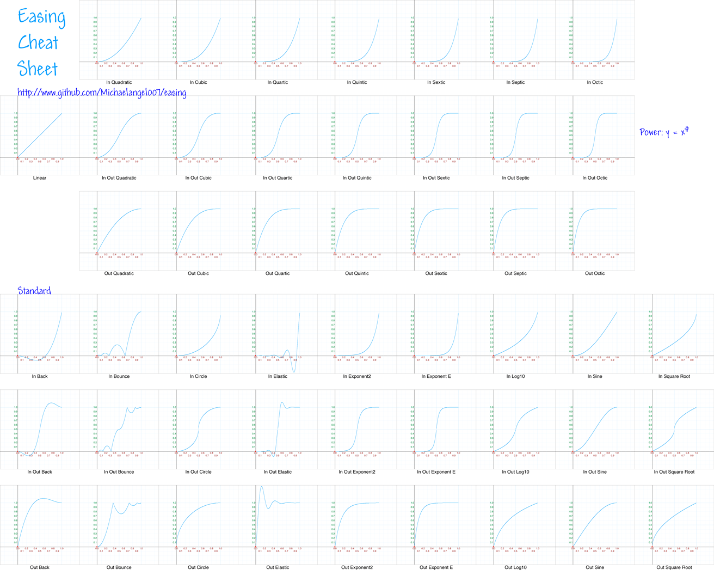
Task: Select the In Out Back graph
Action: [40, 430]
